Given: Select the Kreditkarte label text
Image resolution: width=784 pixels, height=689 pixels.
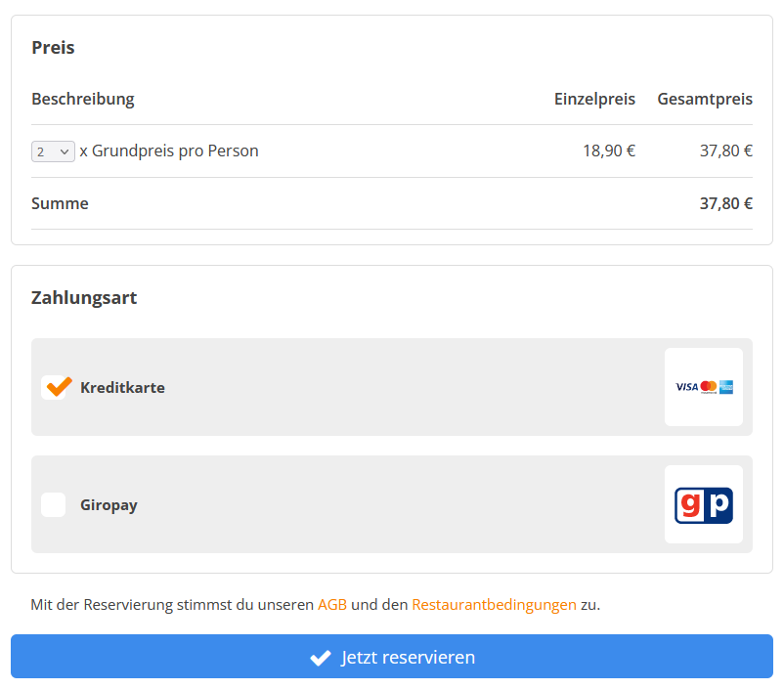Looking at the screenshot, I should [x=122, y=387].
